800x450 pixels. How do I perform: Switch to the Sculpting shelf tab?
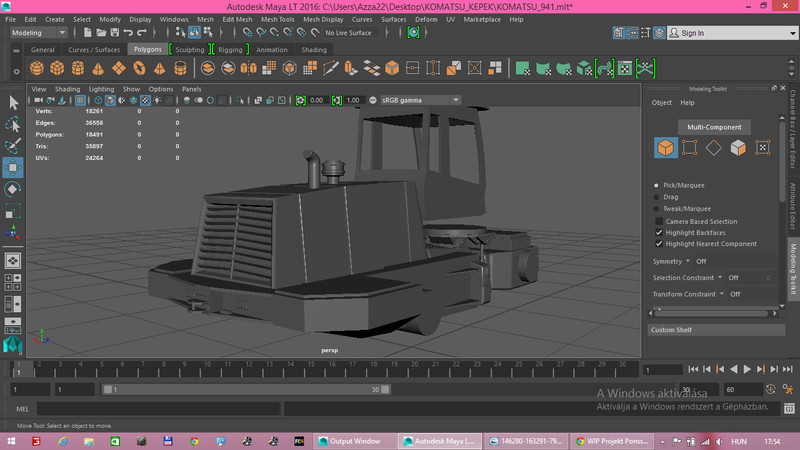190,49
